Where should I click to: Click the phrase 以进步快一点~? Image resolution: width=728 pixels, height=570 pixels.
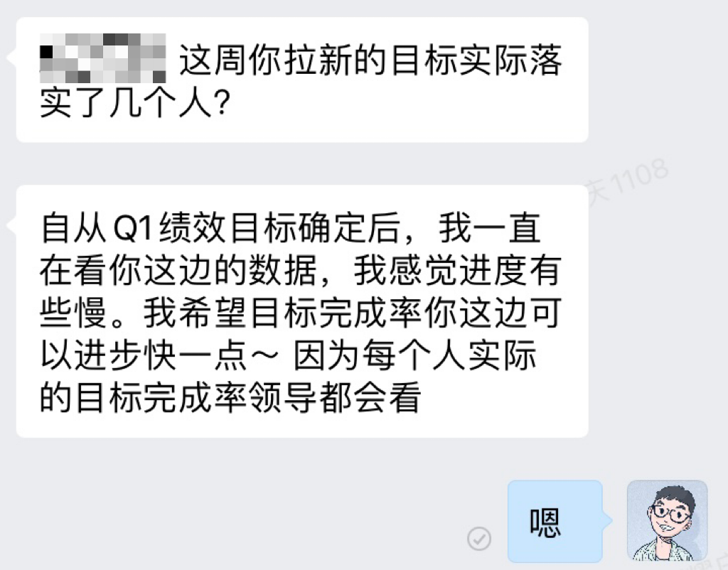159,356
